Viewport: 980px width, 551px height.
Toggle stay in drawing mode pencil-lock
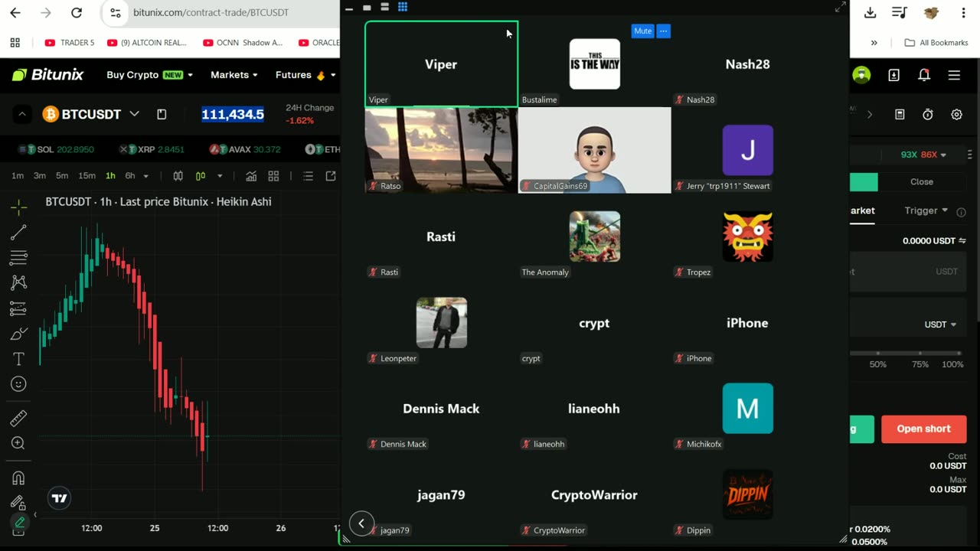[x=19, y=502]
